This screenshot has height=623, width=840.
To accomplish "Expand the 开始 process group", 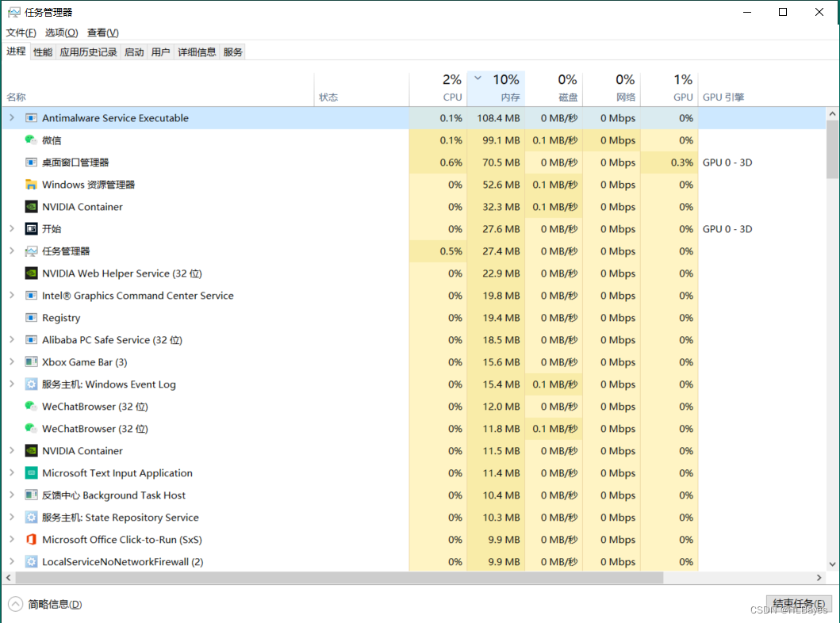I will click(12, 228).
